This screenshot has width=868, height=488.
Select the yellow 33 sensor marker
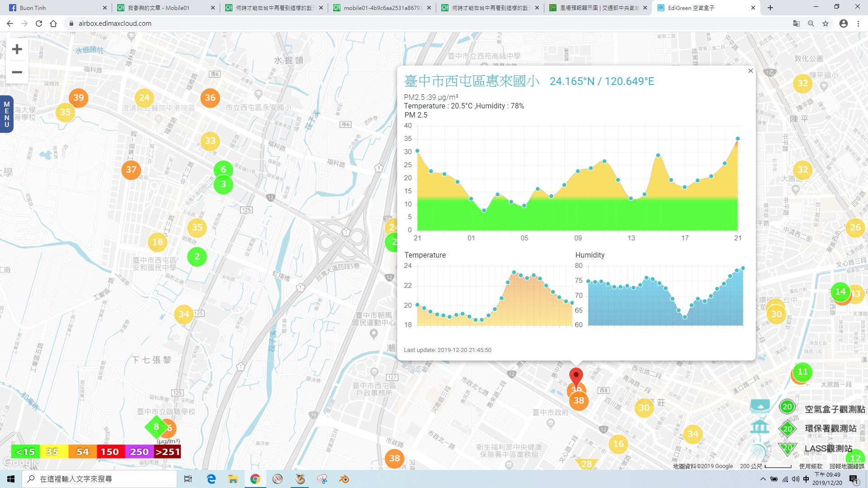click(x=210, y=141)
